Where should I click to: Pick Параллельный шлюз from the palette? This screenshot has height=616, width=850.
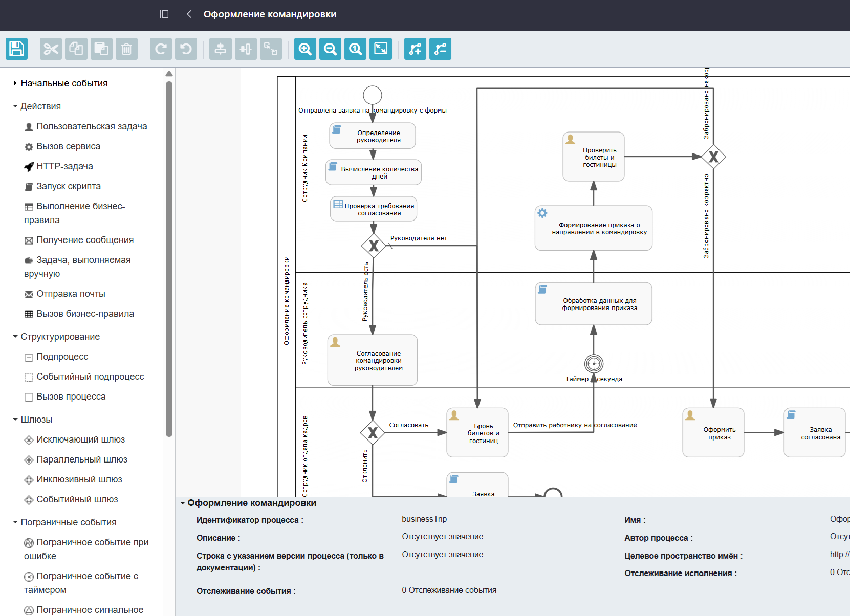coord(76,459)
